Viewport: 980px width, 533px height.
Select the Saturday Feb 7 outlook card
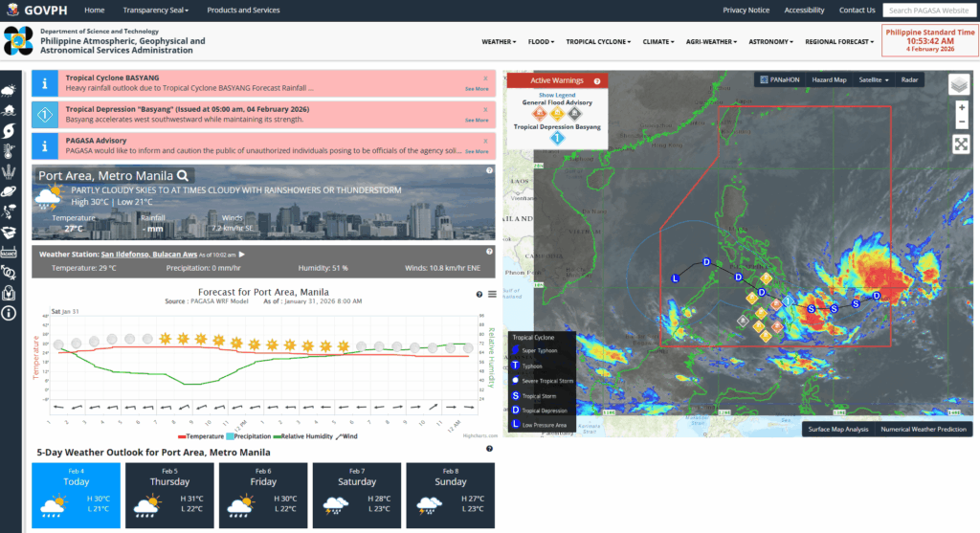(357, 496)
